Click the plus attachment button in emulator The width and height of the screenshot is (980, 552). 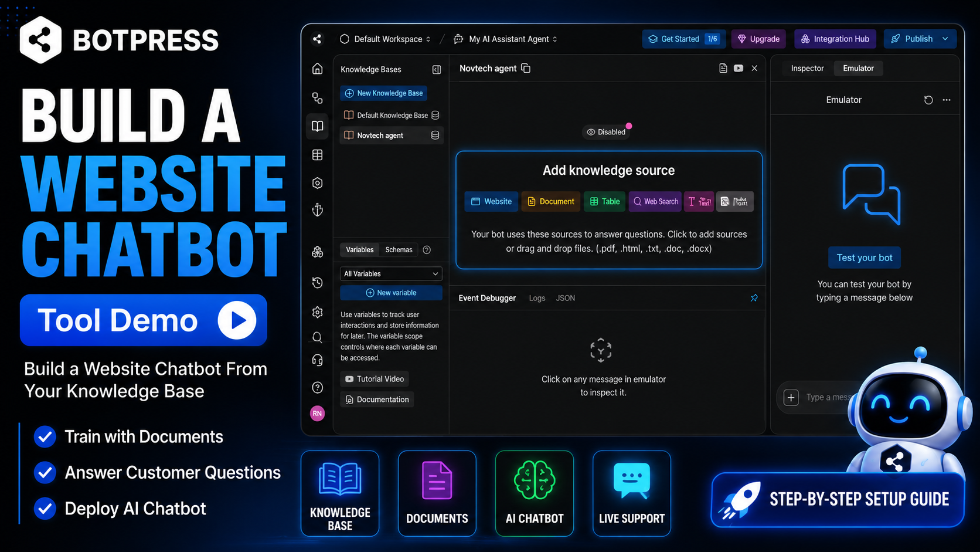pyautogui.click(x=791, y=398)
